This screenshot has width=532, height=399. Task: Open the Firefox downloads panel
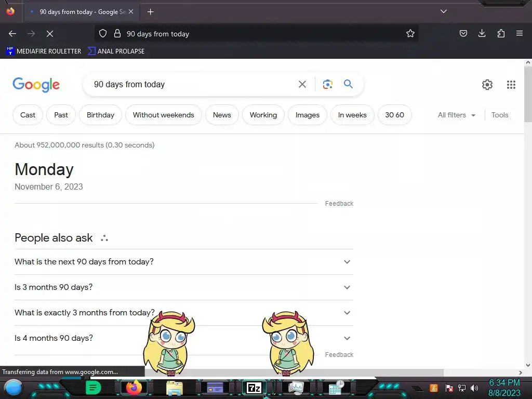(482, 34)
